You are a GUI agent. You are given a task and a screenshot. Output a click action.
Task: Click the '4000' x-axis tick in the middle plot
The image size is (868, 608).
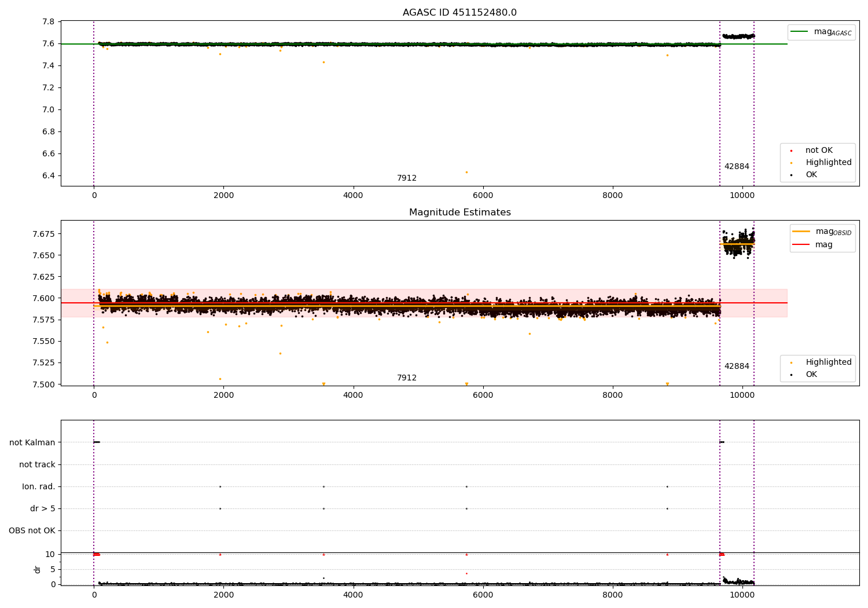point(353,395)
